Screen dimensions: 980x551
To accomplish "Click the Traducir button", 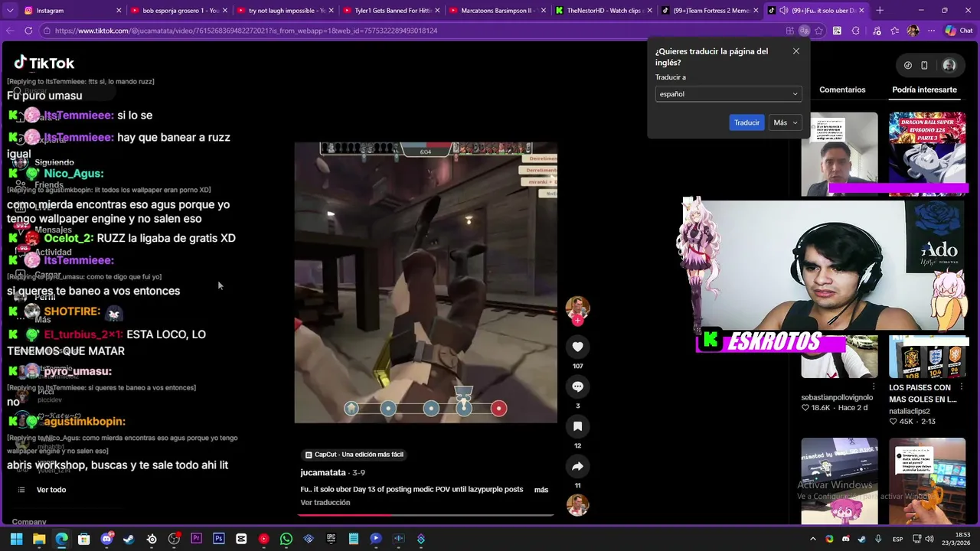I will [746, 122].
